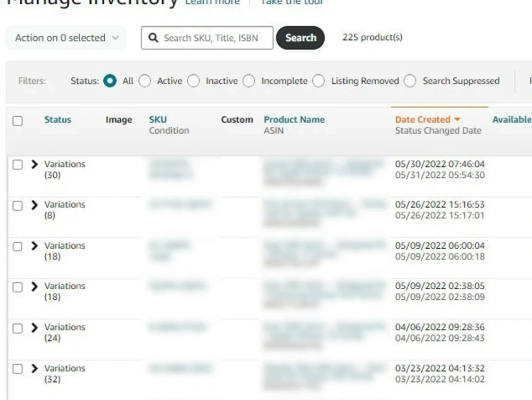This screenshot has width=532, height=400.
Task: Click the status changed date 05/31/2022 05:54:30
Action: pyautogui.click(x=440, y=175)
